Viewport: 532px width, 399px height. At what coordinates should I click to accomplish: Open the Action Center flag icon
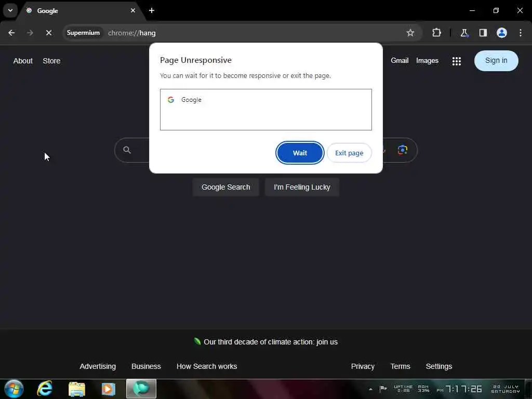[383, 389]
